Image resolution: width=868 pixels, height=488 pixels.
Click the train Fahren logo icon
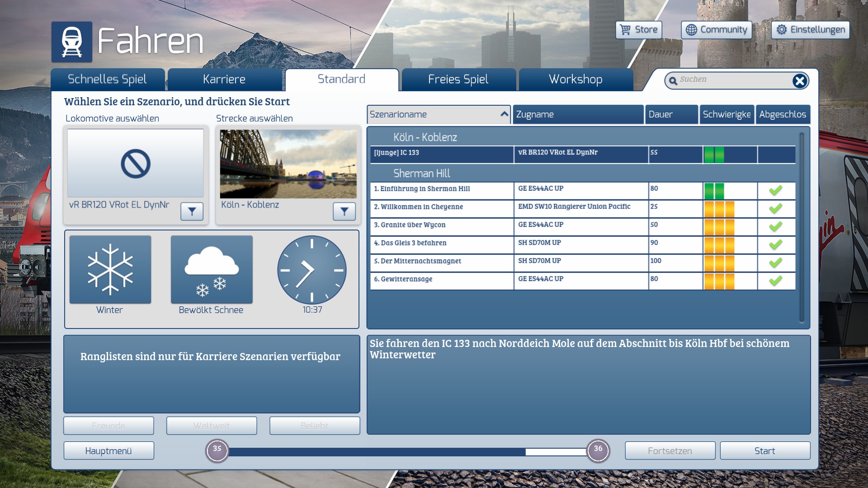(72, 42)
